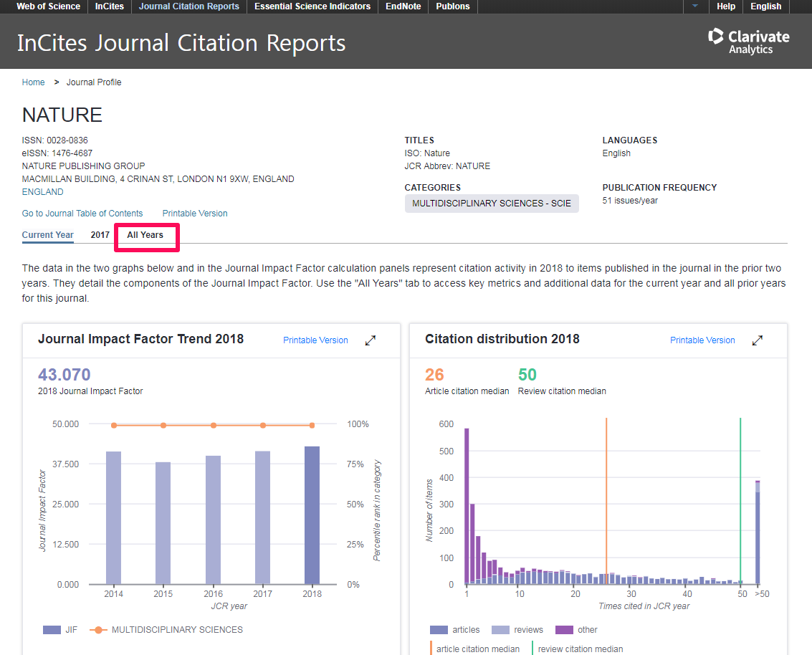
Task: Open Essential Science Indicators
Action: 312,6
